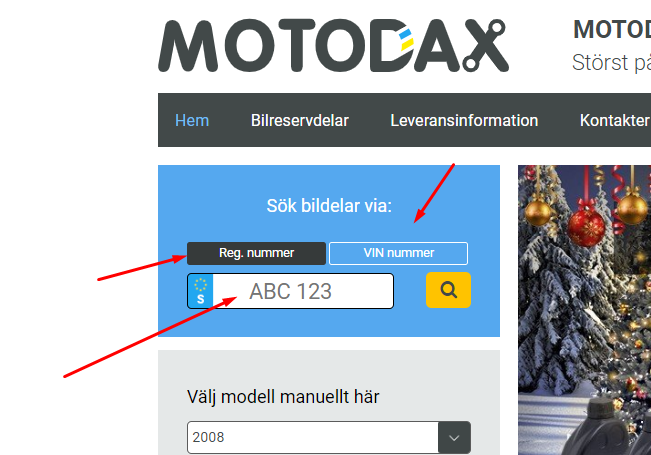Click the wrench X in Motodax logo
Viewport: 651px width, 455px height.
click(x=485, y=45)
